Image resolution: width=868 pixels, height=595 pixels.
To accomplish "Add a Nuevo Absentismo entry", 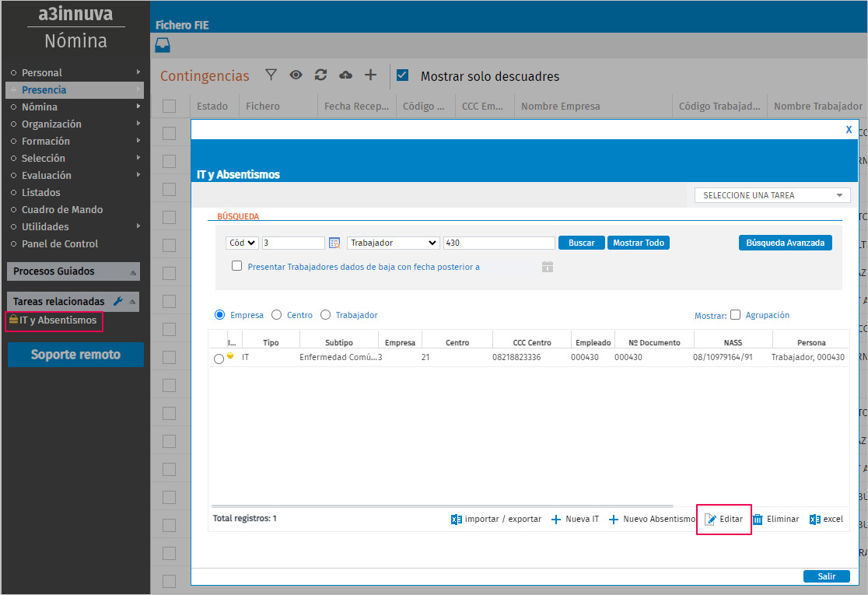I will (652, 520).
